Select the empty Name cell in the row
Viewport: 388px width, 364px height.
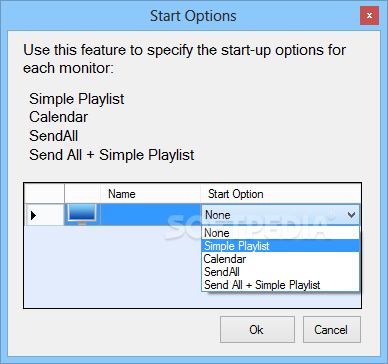[150, 215]
